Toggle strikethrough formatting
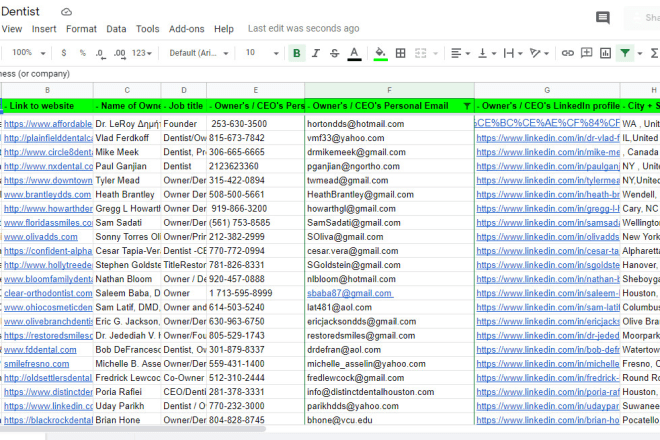This screenshot has width=660, height=440. click(334, 53)
